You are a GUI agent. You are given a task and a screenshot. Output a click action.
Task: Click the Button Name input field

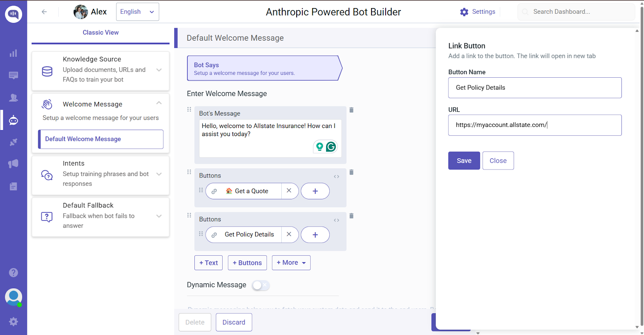coord(535,88)
